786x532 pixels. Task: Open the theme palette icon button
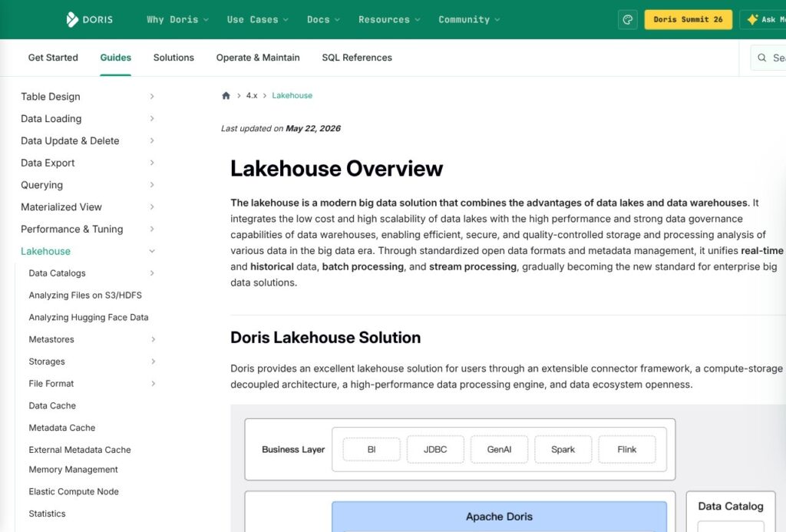(x=628, y=19)
